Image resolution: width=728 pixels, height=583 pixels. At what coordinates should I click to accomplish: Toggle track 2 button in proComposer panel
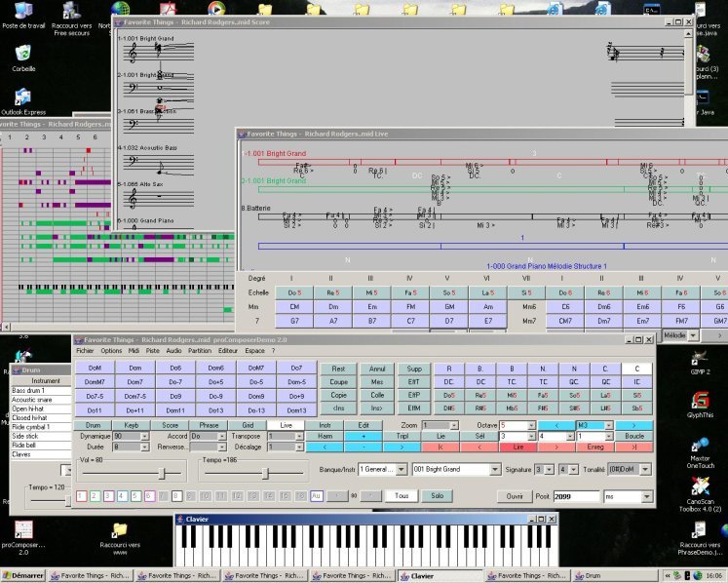point(95,496)
